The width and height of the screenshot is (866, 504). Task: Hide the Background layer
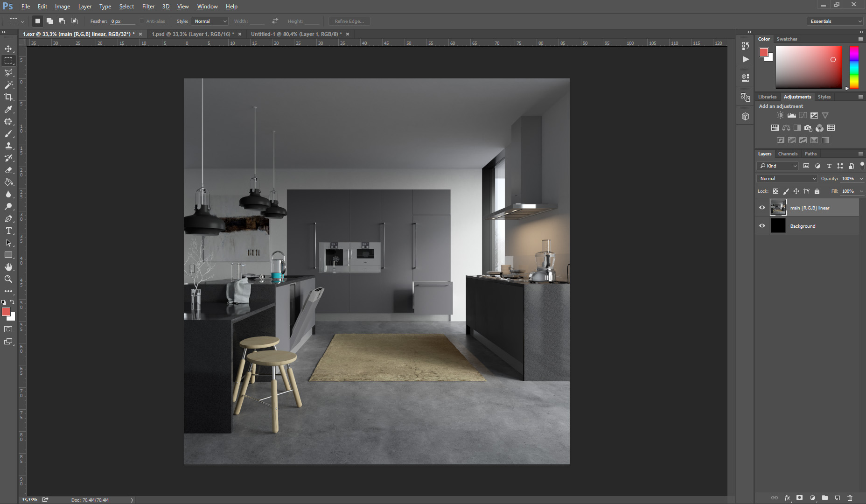[x=762, y=226]
